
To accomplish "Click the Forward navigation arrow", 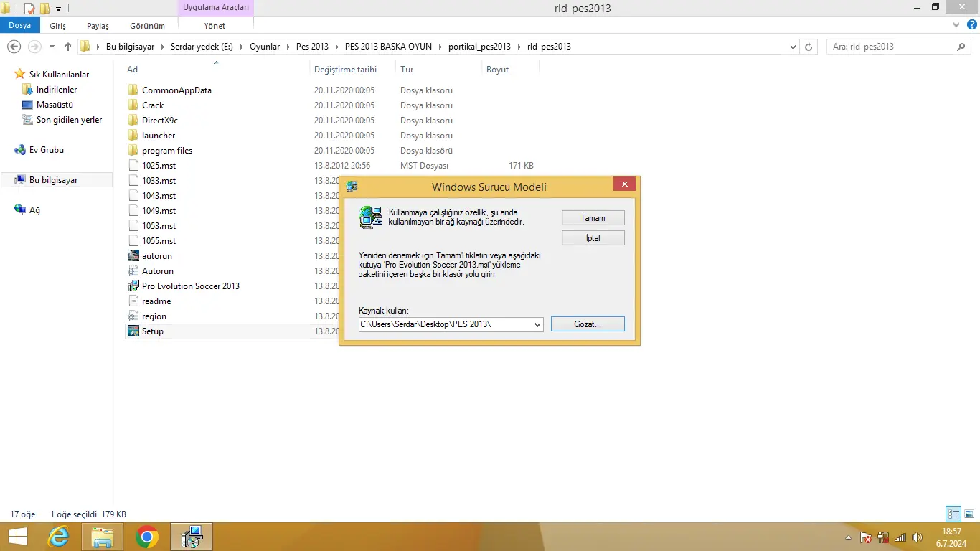I will tap(34, 47).
